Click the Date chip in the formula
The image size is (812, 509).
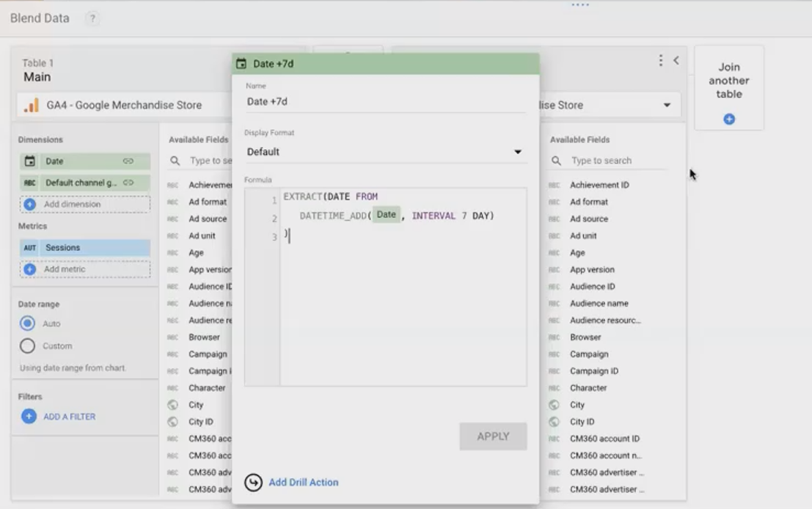[387, 214]
